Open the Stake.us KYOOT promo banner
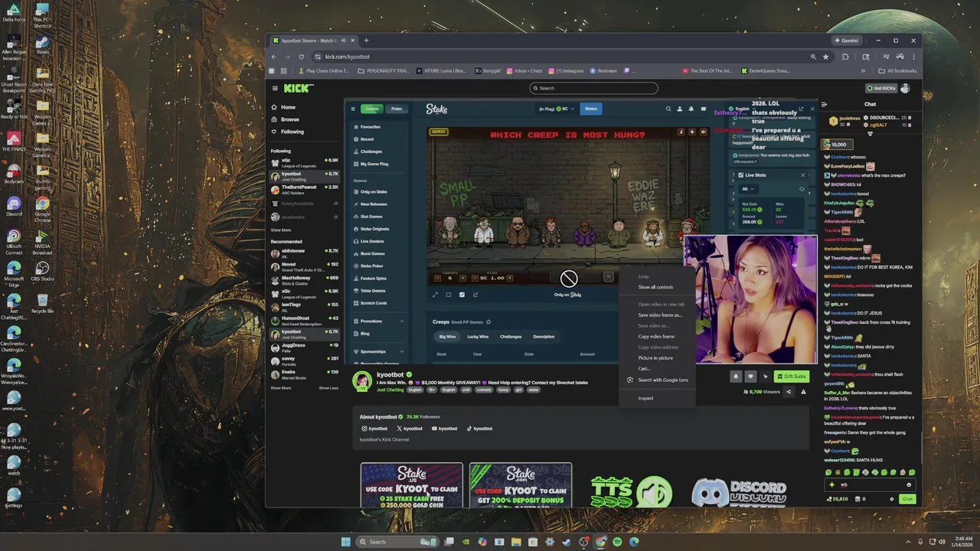This screenshot has width=980, height=551. 412,485
